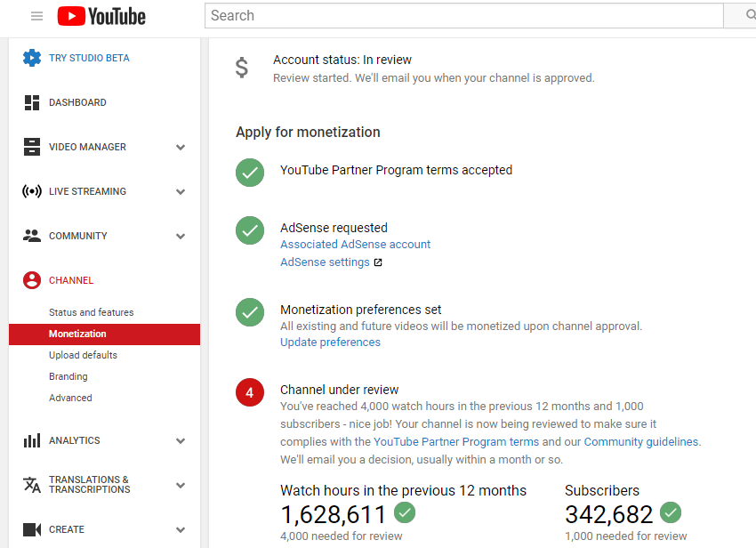
Task: Click the 1,000 needed for review text
Action: tap(626, 536)
